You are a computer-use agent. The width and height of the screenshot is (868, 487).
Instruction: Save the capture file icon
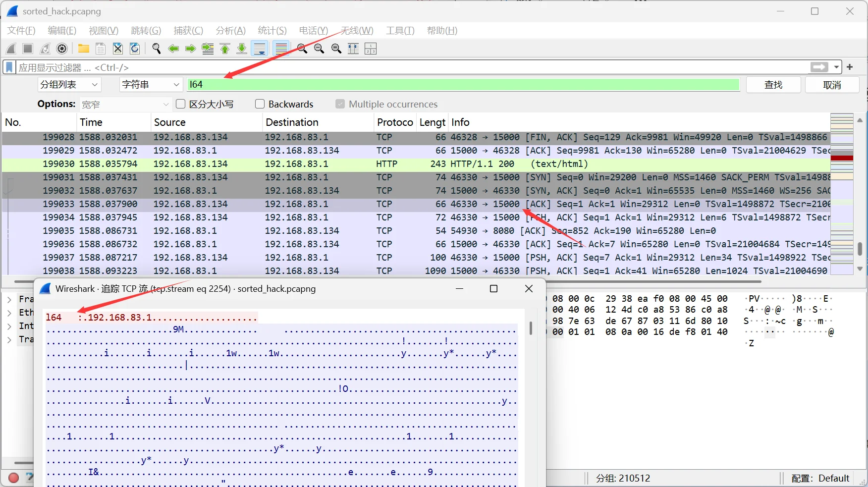(x=101, y=49)
